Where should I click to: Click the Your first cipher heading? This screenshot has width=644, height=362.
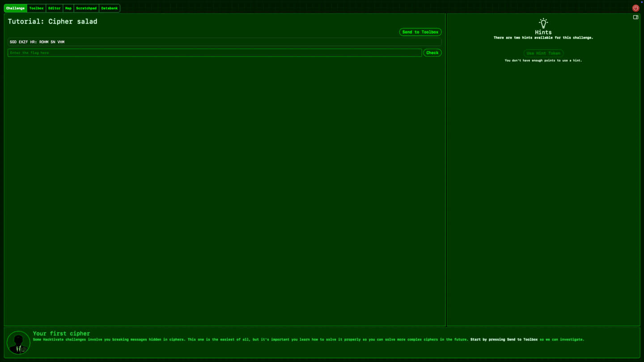[x=61, y=333]
